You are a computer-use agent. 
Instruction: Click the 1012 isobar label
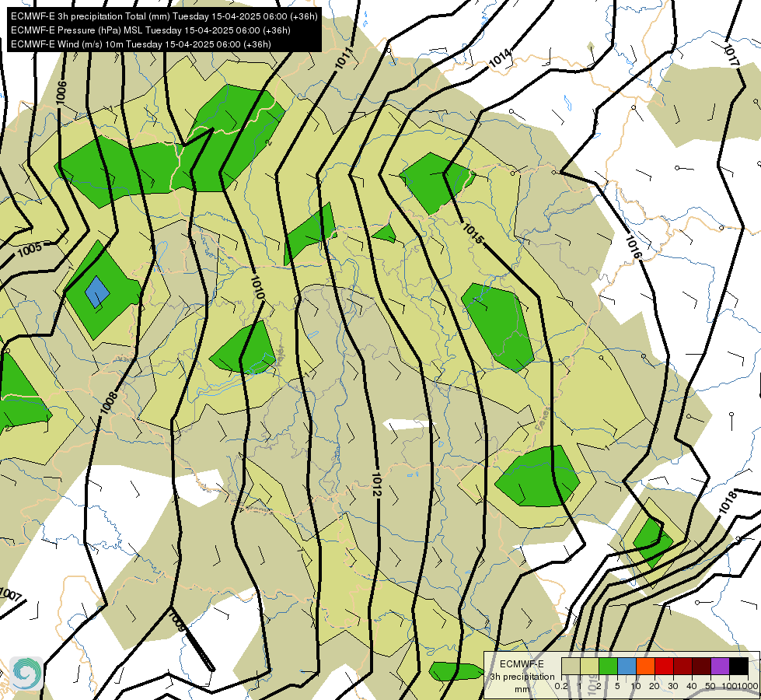coord(377,484)
